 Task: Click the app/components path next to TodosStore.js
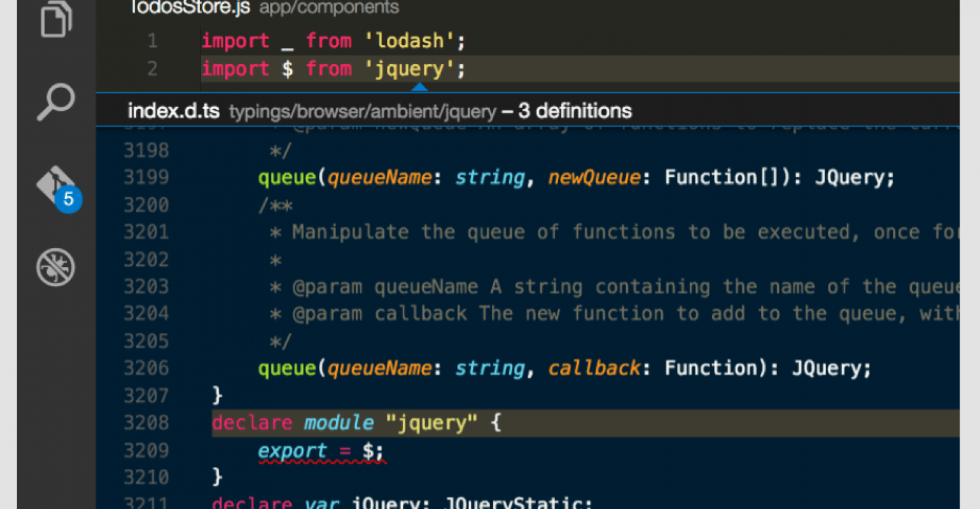pos(328,8)
